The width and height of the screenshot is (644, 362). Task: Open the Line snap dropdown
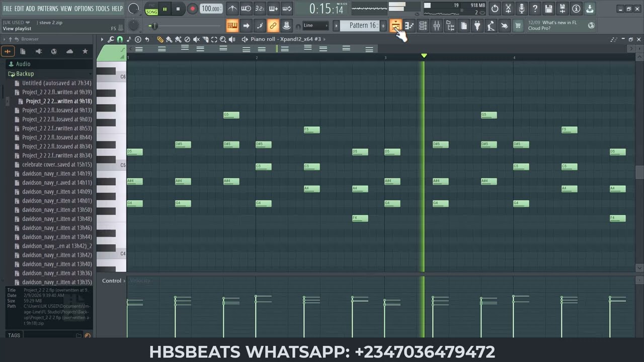point(315,26)
